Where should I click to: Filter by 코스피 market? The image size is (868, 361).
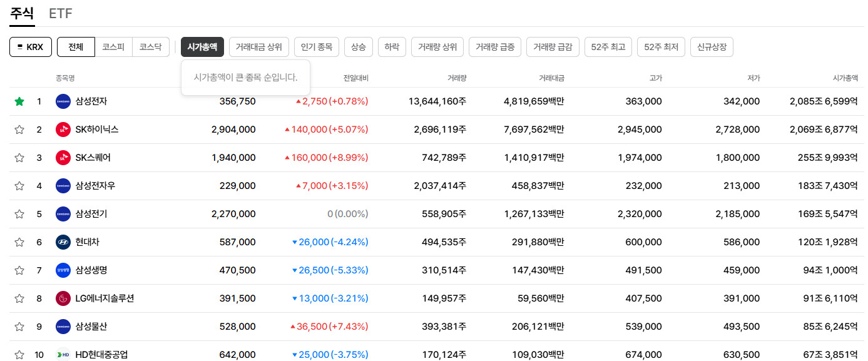click(113, 47)
